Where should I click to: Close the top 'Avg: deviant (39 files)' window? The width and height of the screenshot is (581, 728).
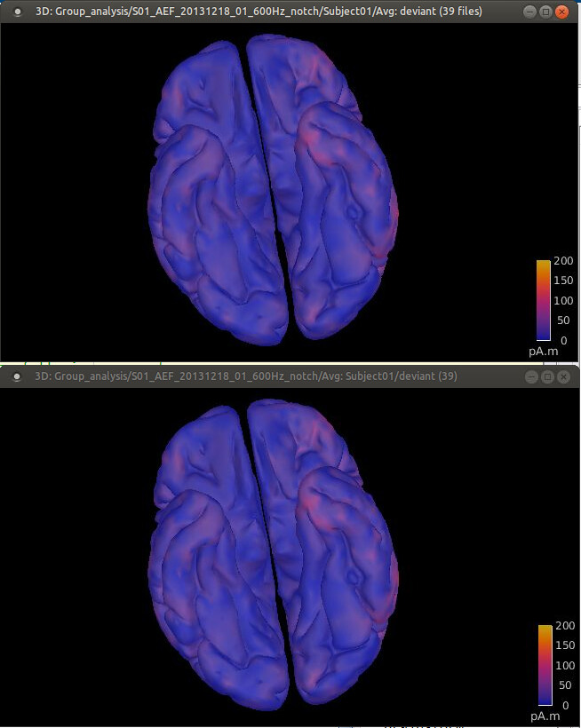tap(562, 12)
